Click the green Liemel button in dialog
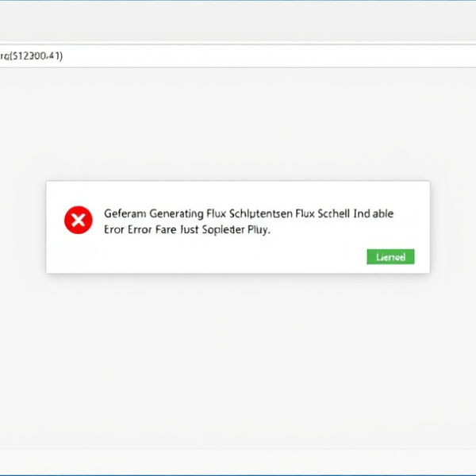The height and width of the screenshot is (476, 476). [390, 257]
